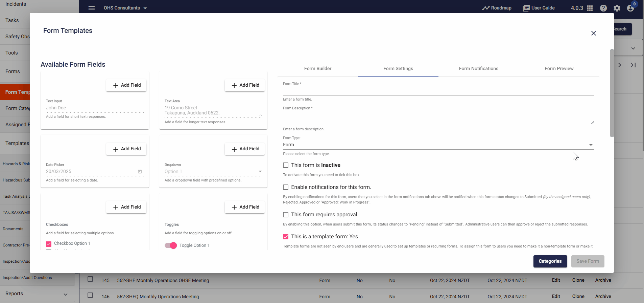This screenshot has width=644, height=303.
Task: Open settings gear icon
Action: (617, 8)
